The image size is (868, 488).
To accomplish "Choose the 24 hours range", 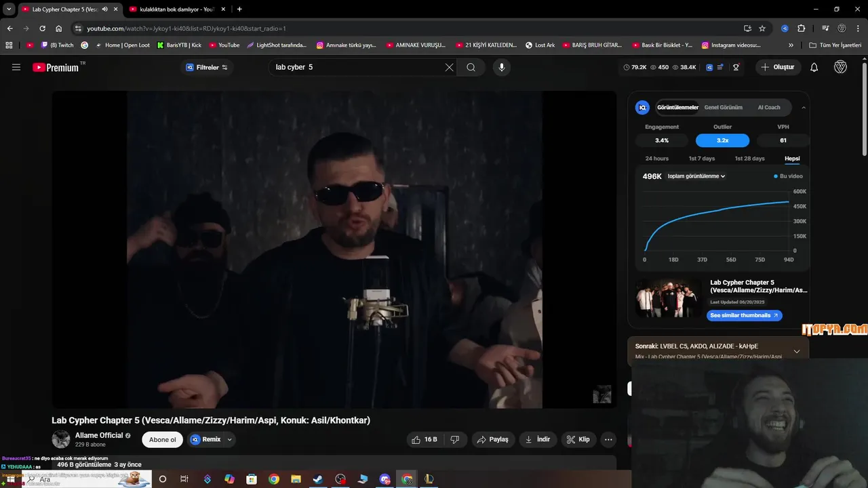I will (x=656, y=159).
